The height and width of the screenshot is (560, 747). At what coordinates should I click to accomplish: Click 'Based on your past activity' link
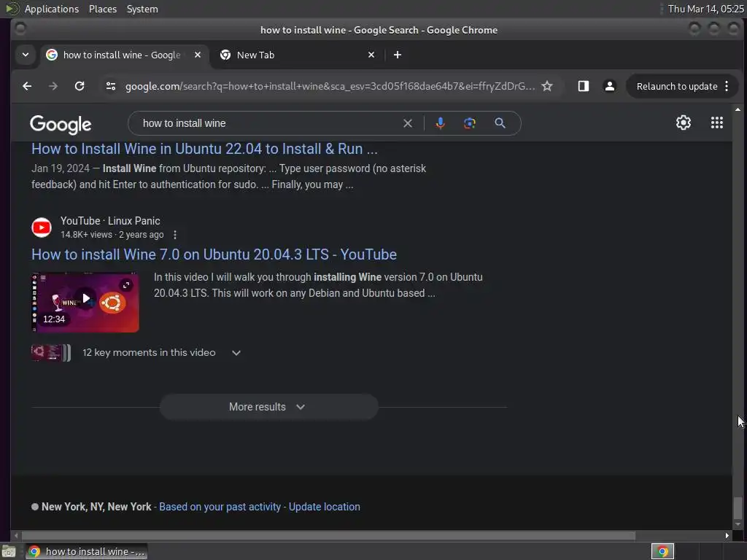(220, 507)
